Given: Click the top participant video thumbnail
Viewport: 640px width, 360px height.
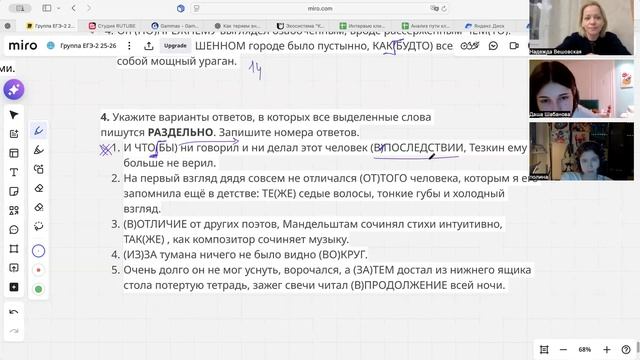Looking at the screenshot, I should click(581, 28).
